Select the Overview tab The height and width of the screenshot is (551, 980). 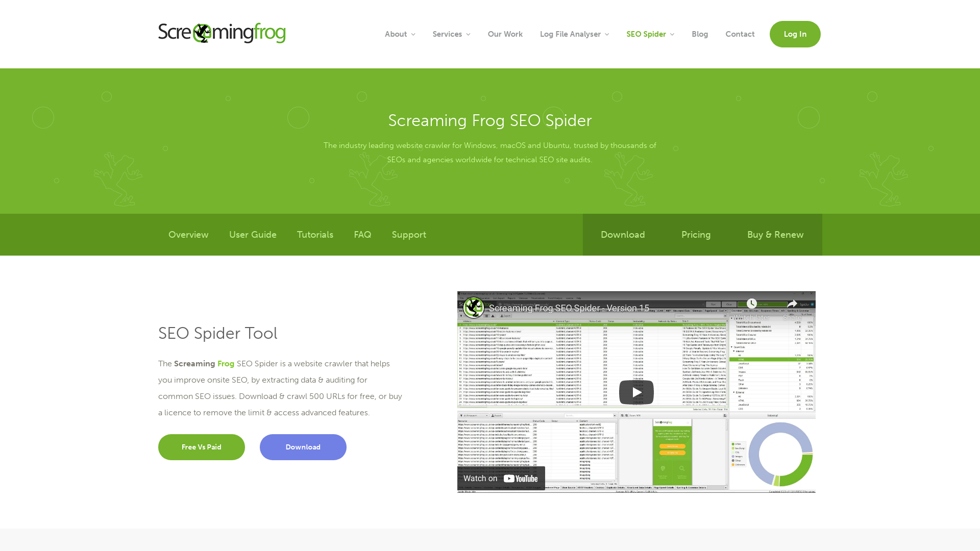point(188,234)
